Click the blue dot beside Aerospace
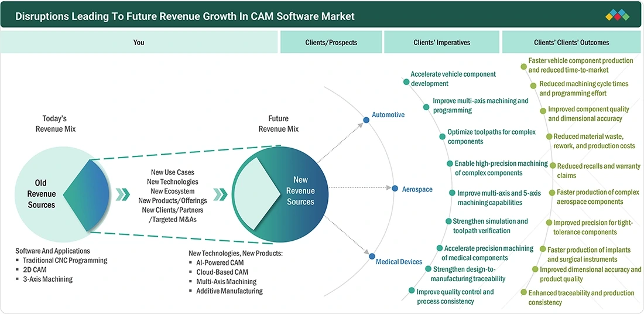 (395, 189)
